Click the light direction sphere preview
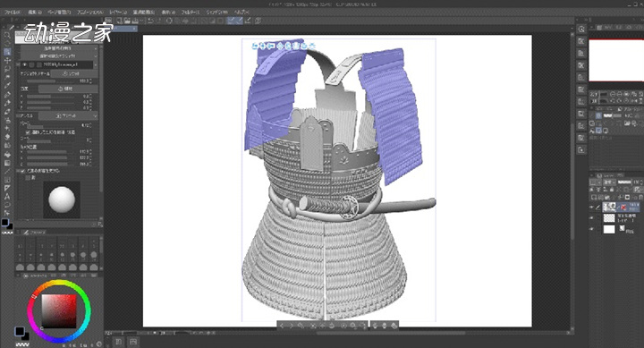 click(x=62, y=199)
